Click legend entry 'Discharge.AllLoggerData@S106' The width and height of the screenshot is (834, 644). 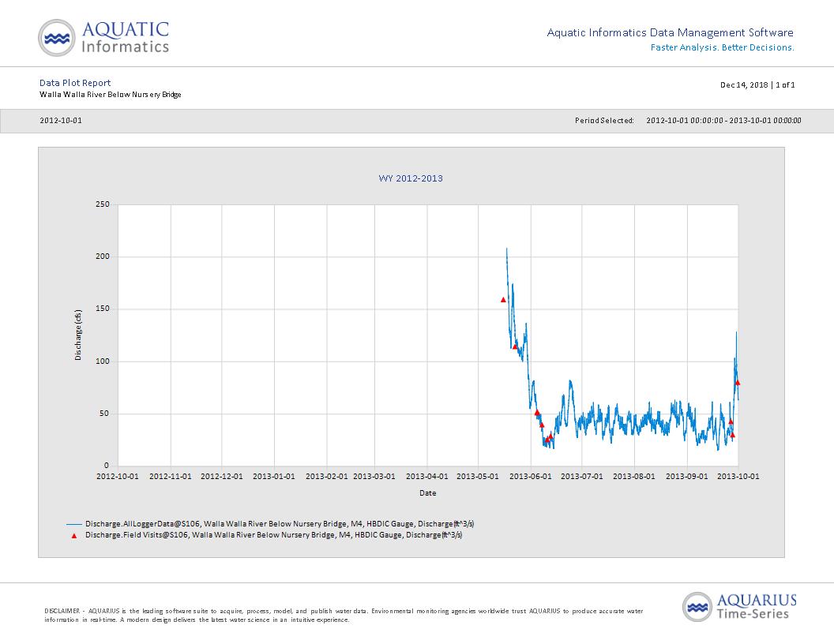[x=280, y=524]
